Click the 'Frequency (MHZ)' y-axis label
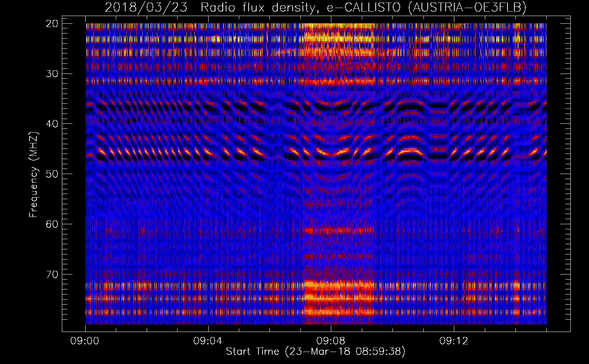 point(33,175)
